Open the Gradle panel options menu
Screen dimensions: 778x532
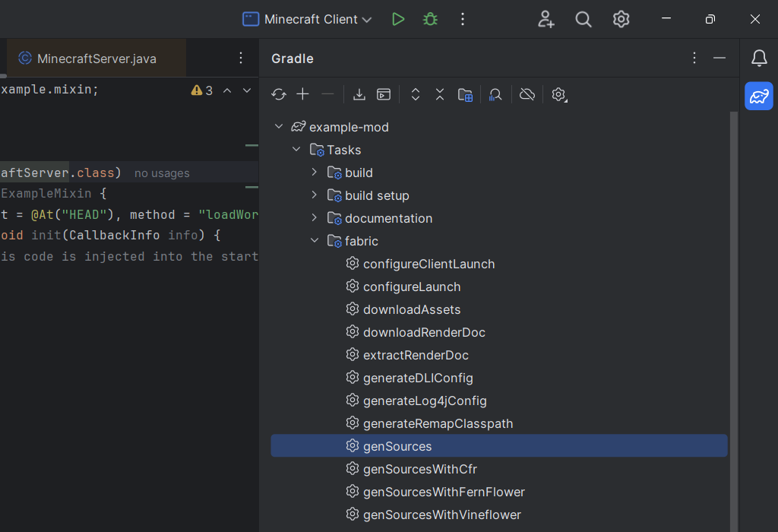tap(694, 58)
